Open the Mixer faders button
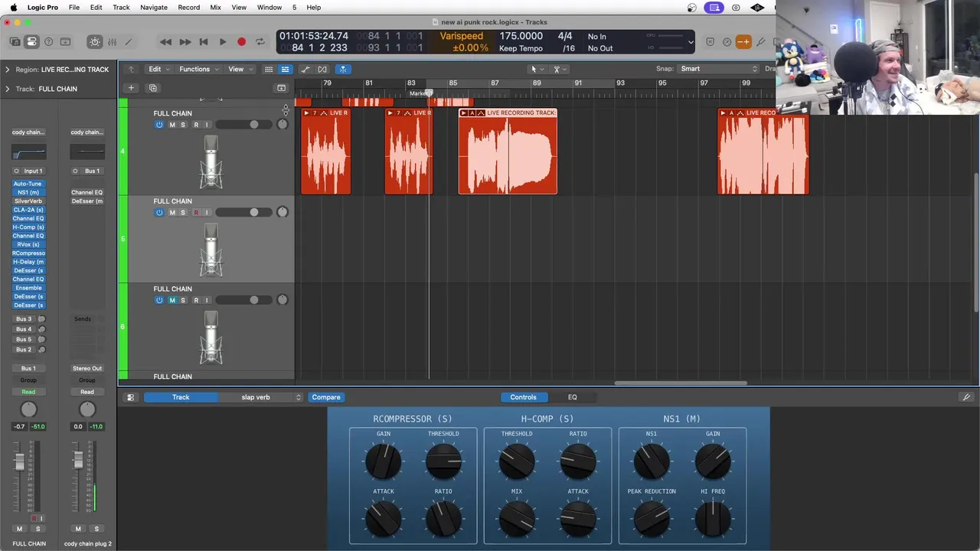This screenshot has height=551, width=980. 112,41
